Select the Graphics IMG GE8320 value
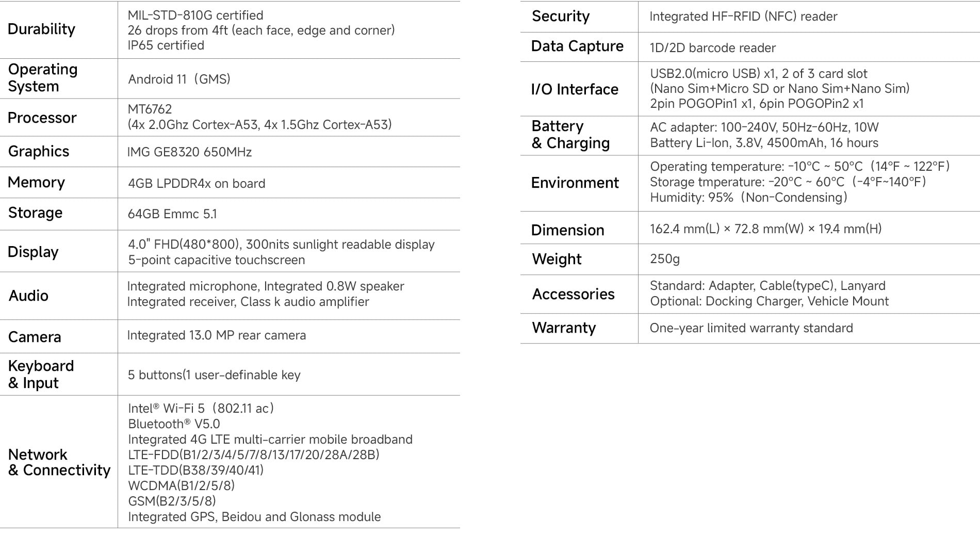Viewport: 980px width, 552px height. [x=189, y=152]
